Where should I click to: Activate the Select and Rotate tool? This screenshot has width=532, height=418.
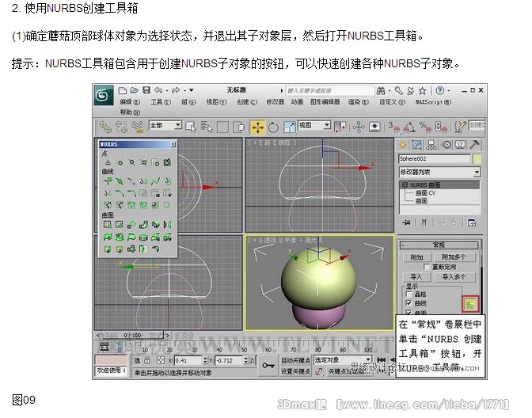[x=273, y=127]
